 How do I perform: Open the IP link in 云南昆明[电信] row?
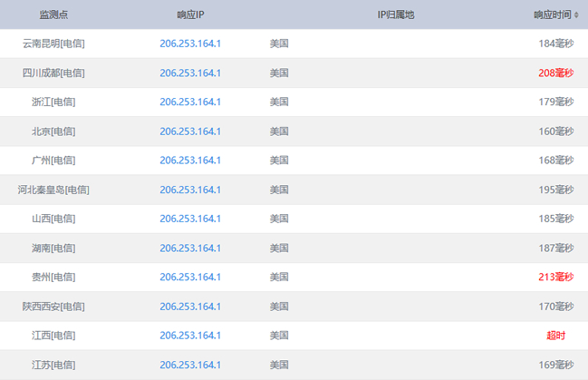pos(190,44)
